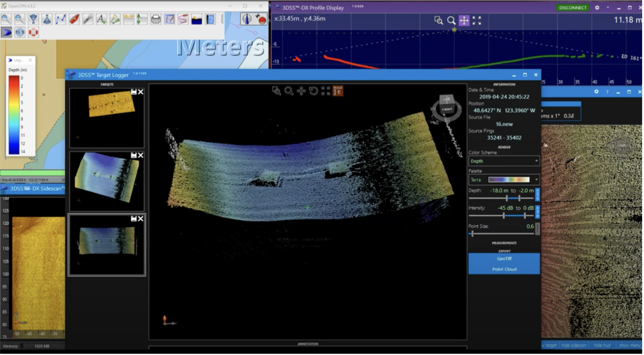Click the print chart icon in OpenCPN toolbar

coord(156,19)
